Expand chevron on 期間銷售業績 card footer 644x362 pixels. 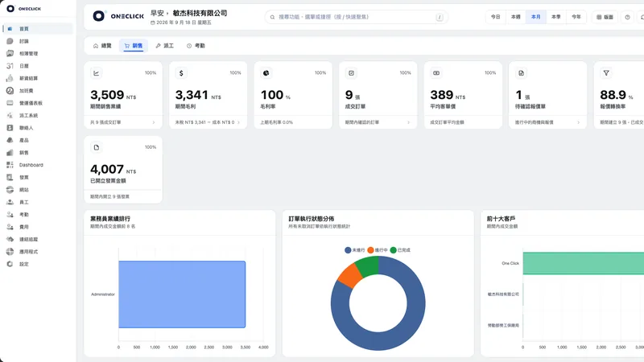154,122
